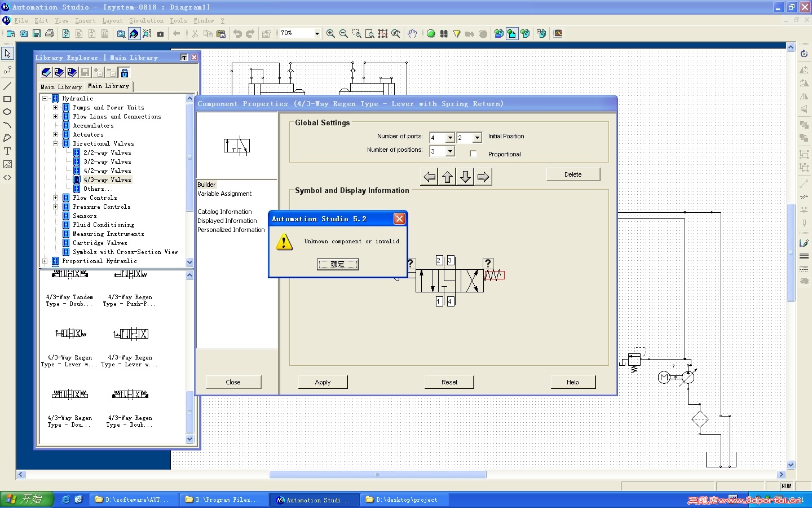812x508 pixels.
Task: Click the left arrow in Component Properties
Action: pos(430,177)
